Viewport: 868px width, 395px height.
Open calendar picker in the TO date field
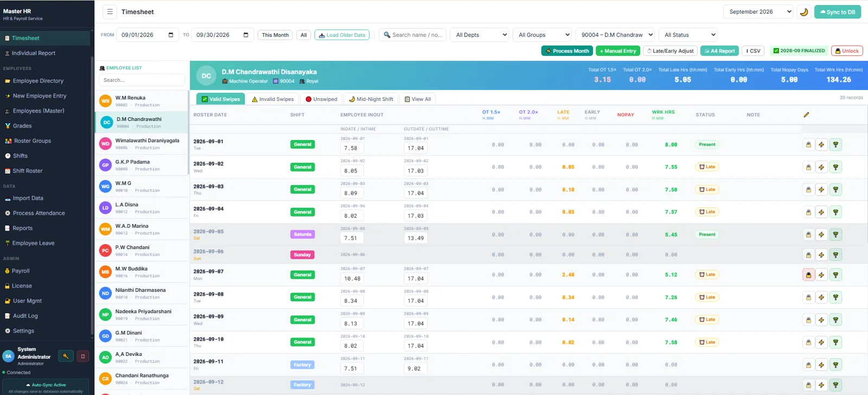246,35
